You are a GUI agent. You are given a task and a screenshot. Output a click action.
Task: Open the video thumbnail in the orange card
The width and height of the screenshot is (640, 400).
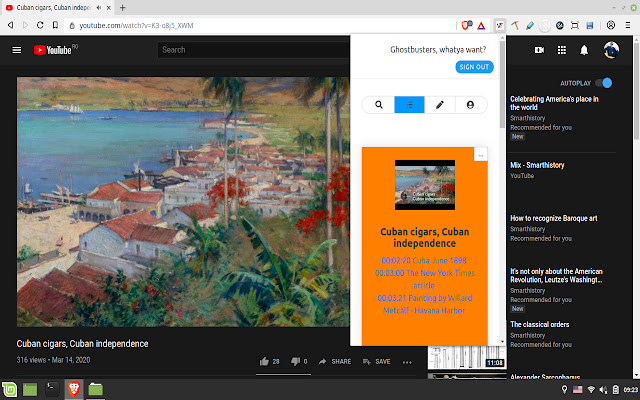pyautogui.click(x=424, y=185)
